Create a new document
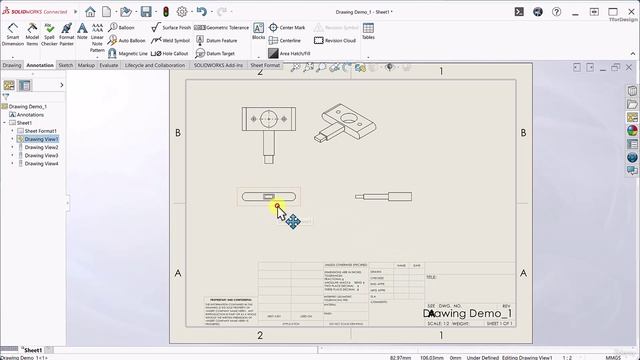Image resolution: width=640 pixels, height=360 pixels. (x=107, y=11)
